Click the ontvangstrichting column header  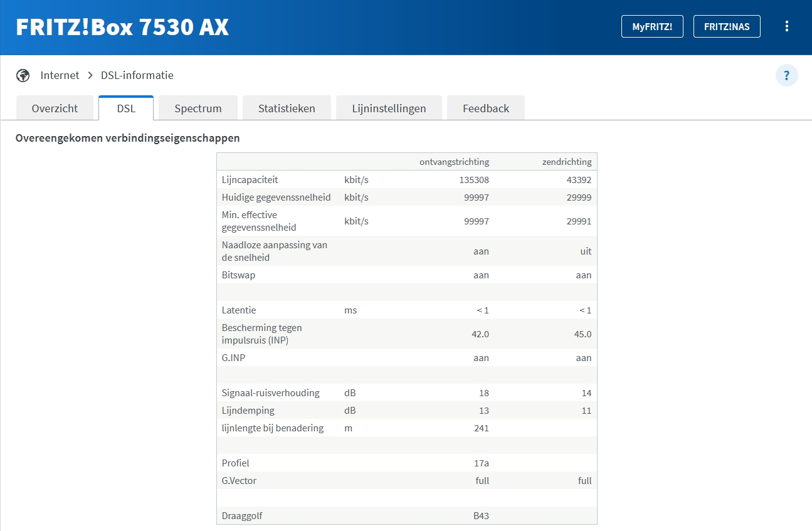(x=454, y=162)
